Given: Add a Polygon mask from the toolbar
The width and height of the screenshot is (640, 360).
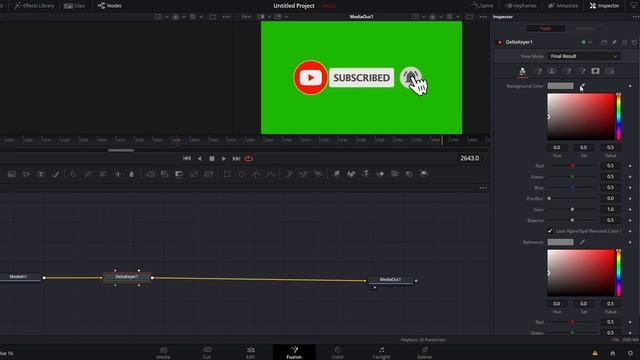Looking at the screenshot, I should [x=256, y=174].
